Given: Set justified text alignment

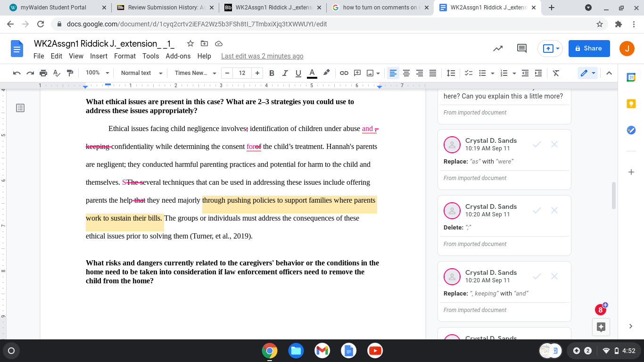Looking at the screenshot, I should coord(433,73).
